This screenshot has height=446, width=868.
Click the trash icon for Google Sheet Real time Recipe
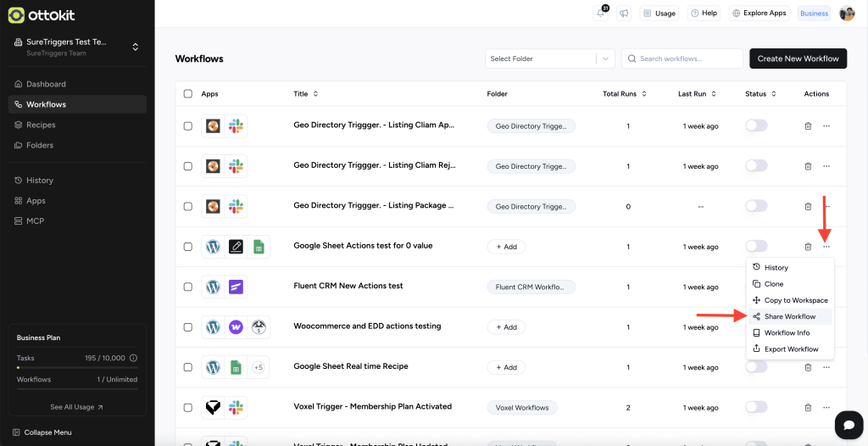(x=808, y=367)
